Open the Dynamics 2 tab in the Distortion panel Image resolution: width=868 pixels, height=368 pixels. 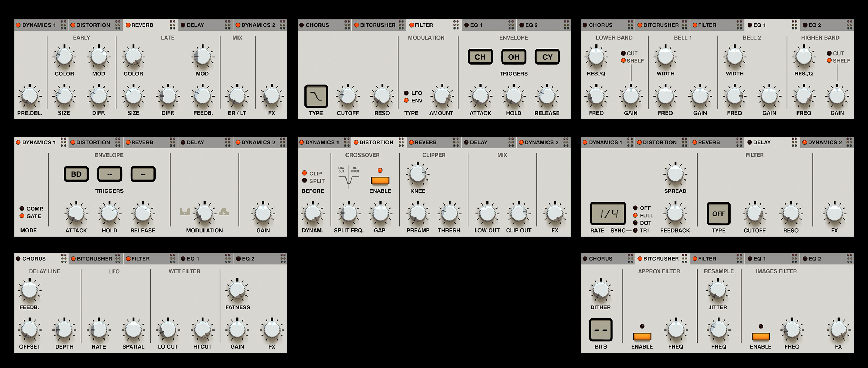coord(544,142)
